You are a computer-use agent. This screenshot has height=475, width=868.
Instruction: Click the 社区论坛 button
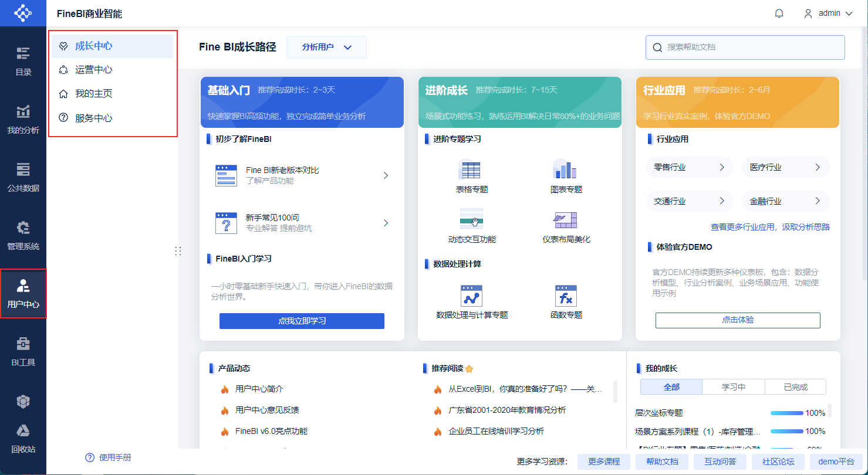778,462
